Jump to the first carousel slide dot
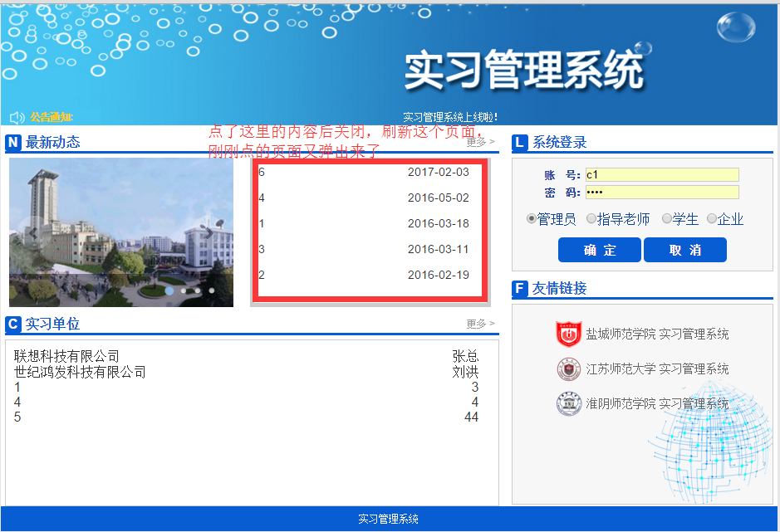The width and height of the screenshot is (780, 532). [169, 290]
